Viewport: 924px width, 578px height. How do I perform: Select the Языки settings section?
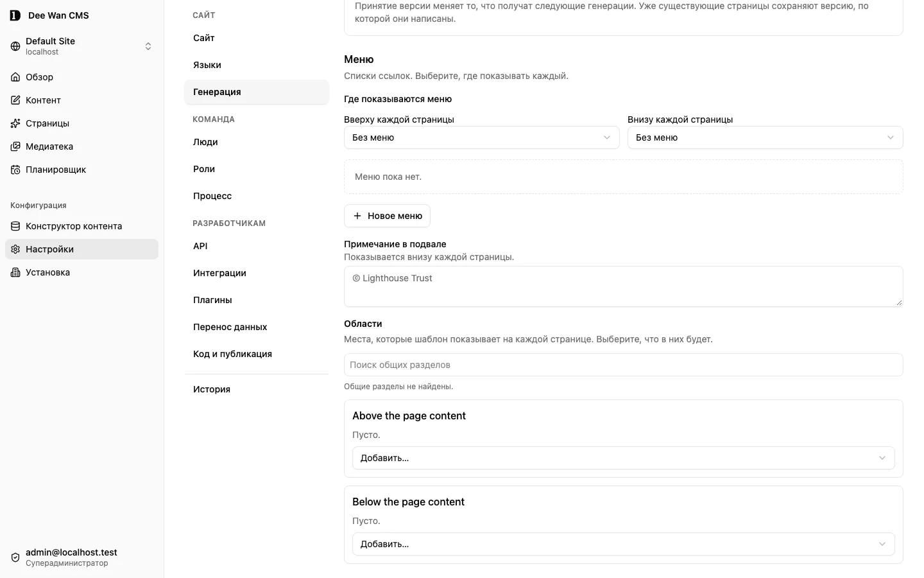pos(257,65)
